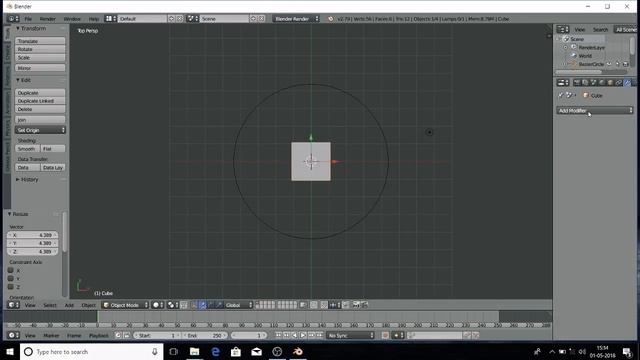Click the Duplicate button
The height and width of the screenshot is (360, 640).
40,93
